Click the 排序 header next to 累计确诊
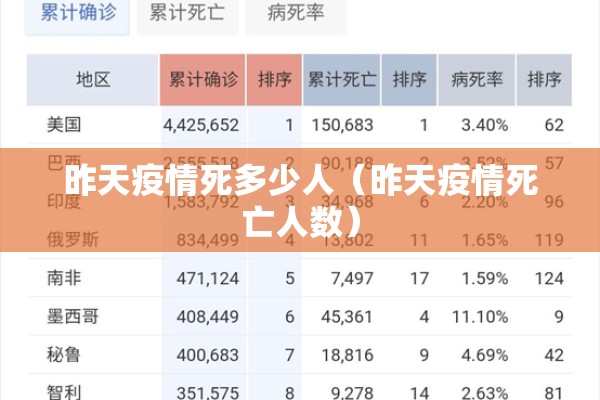The width and height of the screenshot is (600, 400). point(274,80)
